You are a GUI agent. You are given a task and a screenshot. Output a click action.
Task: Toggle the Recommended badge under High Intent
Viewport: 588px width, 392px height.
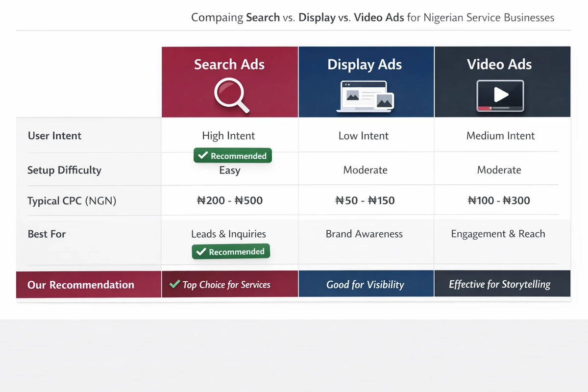tap(232, 155)
